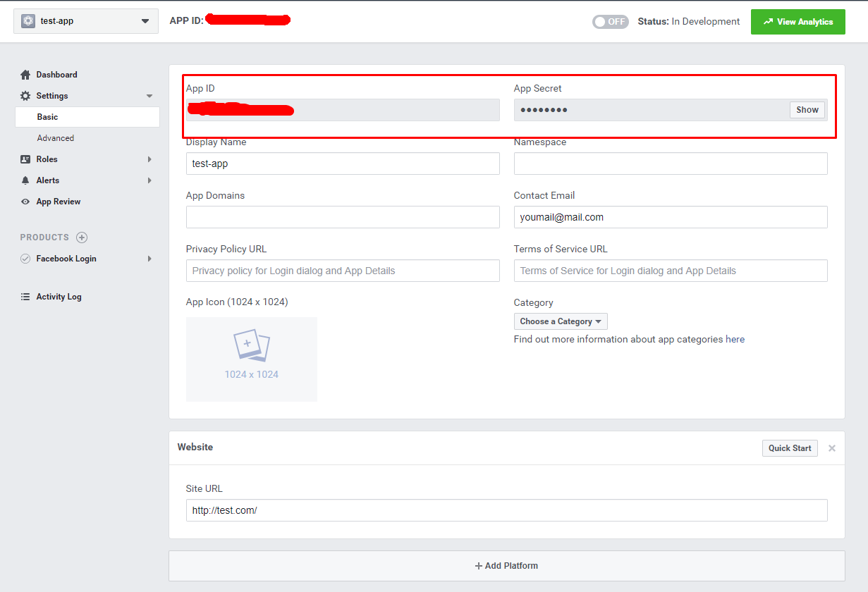Click the 'Status: In Development' text
Screen dimensions: 868x592
pos(689,22)
